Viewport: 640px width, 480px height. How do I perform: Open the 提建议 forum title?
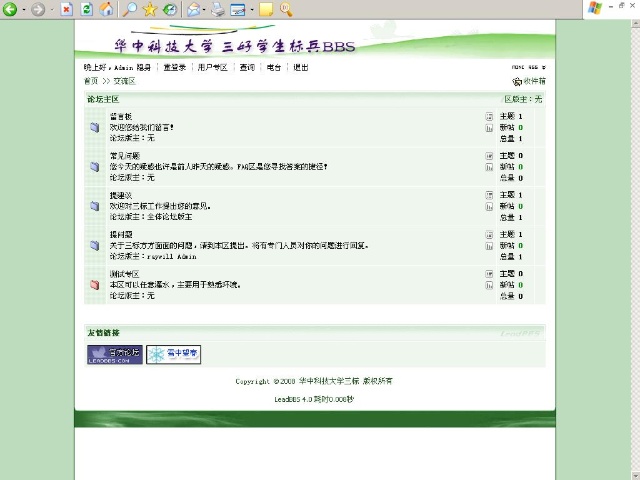(121, 195)
